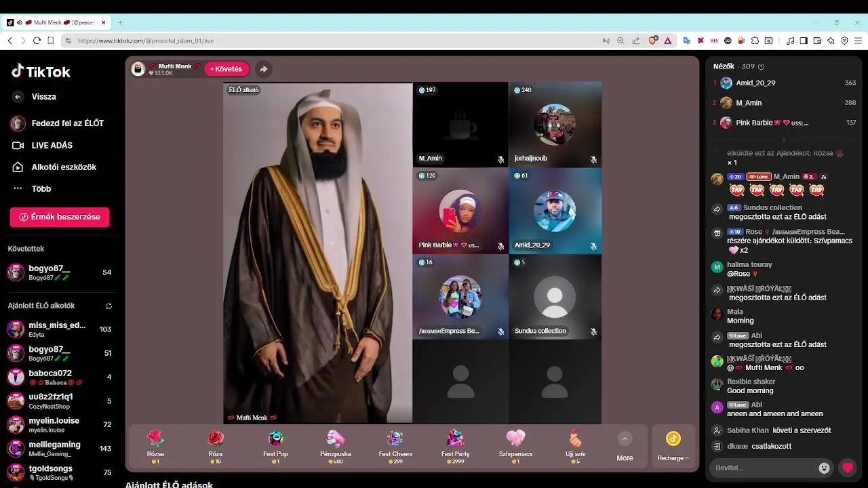
Task: Open Alkotói eszközök in the sidebar
Action: [54, 167]
